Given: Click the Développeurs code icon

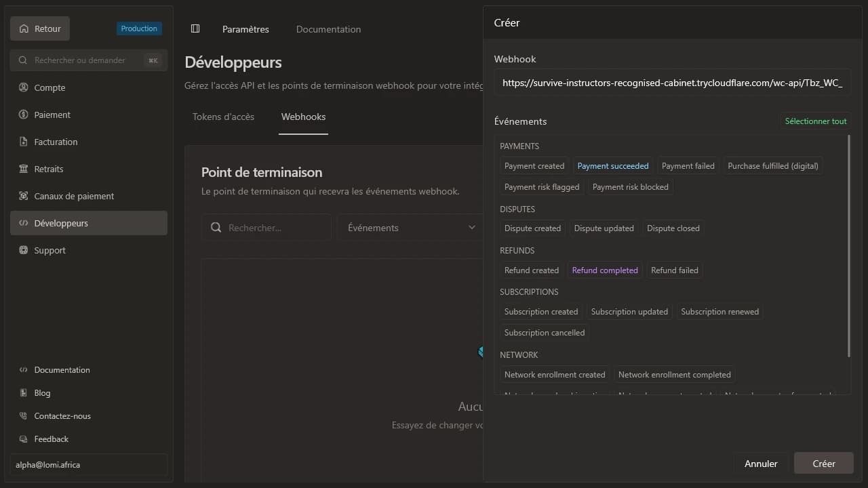Looking at the screenshot, I should point(24,223).
